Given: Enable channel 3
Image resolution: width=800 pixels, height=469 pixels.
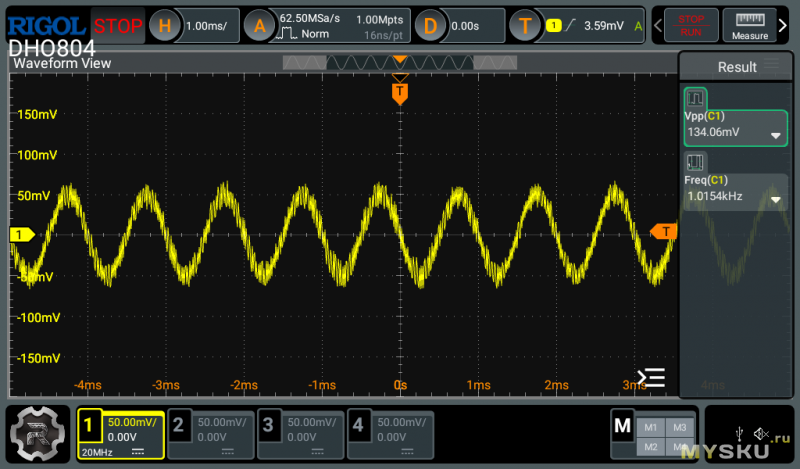Looking at the screenshot, I should pyautogui.click(x=299, y=433).
